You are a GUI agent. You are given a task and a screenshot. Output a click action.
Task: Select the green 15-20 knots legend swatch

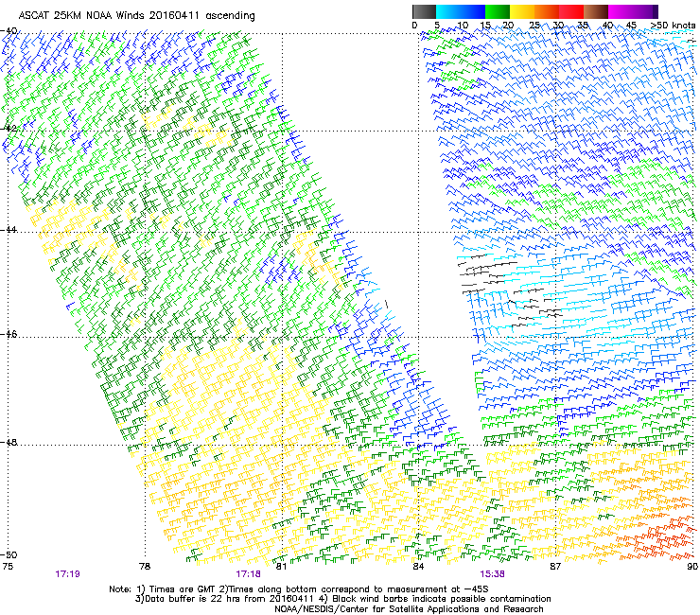point(498,11)
